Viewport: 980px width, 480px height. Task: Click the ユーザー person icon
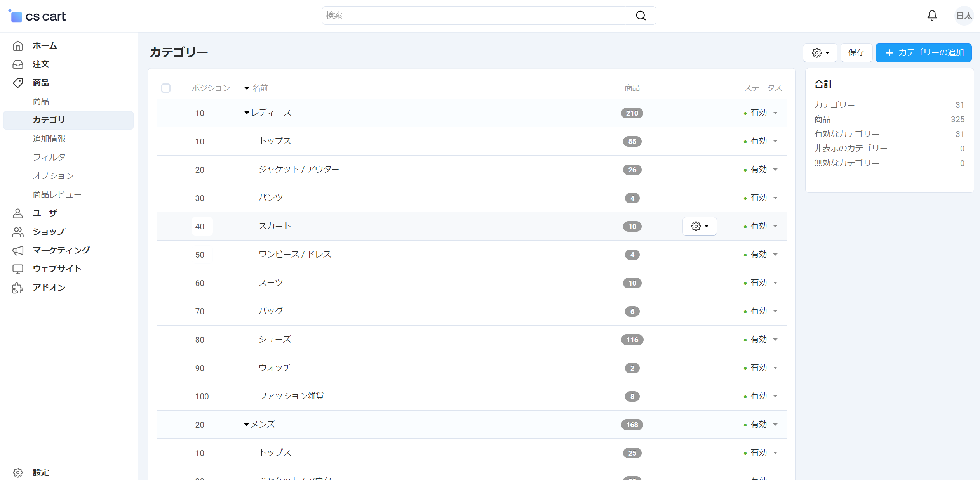click(18, 213)
